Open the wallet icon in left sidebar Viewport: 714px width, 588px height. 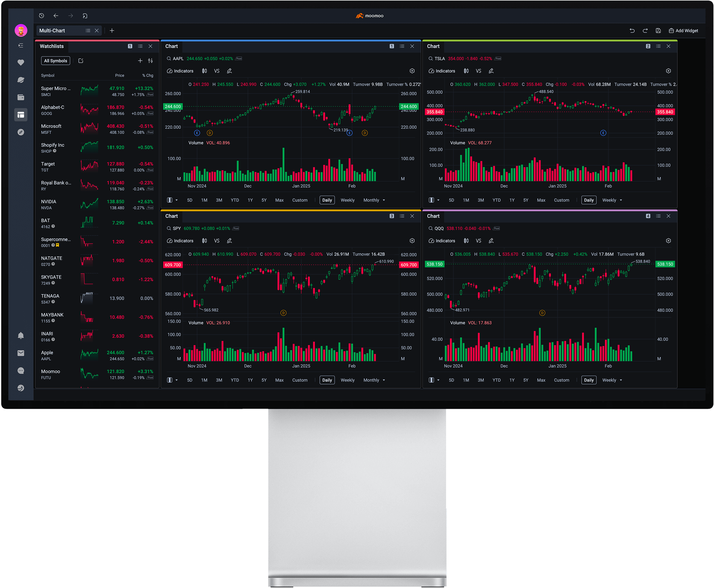21,97
